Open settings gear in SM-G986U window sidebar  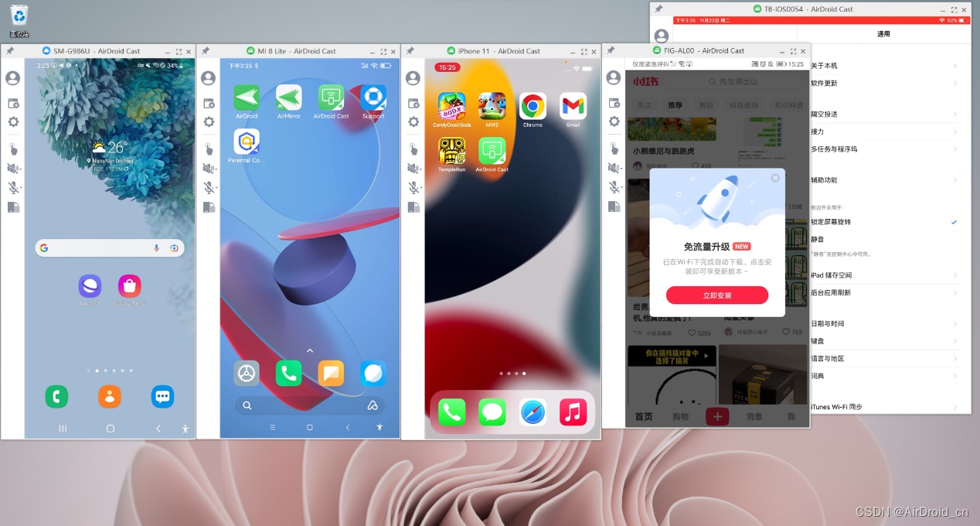[x=13, y=122]
